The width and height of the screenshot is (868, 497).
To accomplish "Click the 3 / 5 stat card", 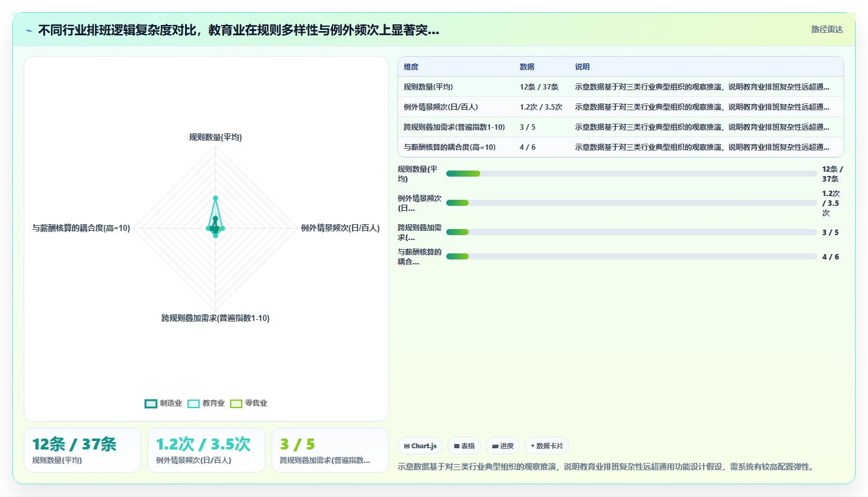I will tap(330, 450).
